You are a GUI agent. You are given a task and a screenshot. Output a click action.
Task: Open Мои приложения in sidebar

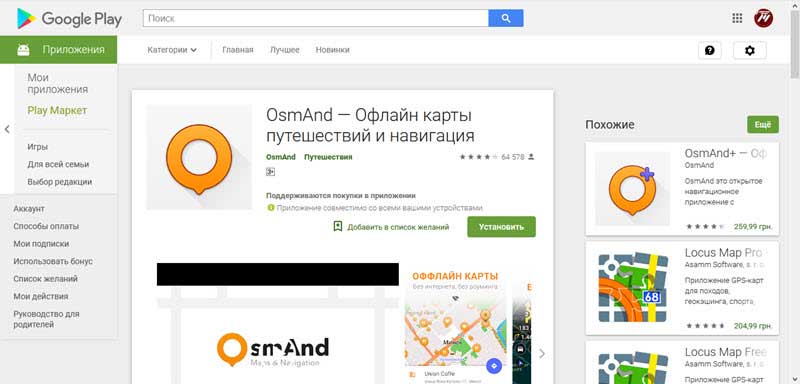[x=58, y=84]
